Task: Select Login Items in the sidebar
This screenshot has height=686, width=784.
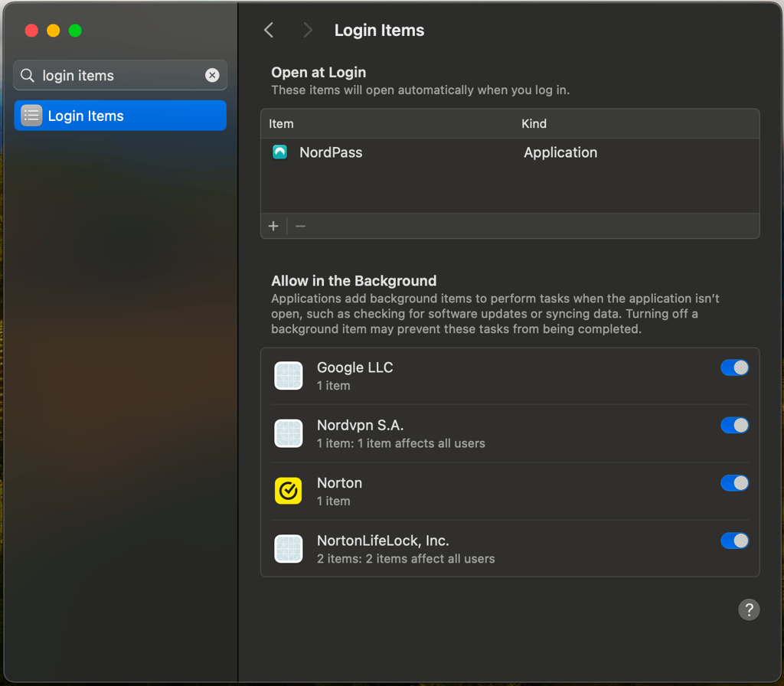Action: [x=120, y=116]
